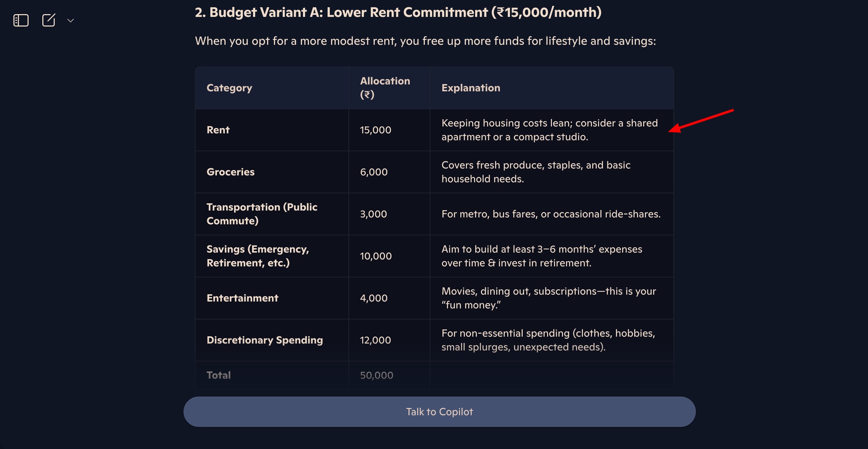
Task: Select the Groceries row label
Action: pos(230,172)
